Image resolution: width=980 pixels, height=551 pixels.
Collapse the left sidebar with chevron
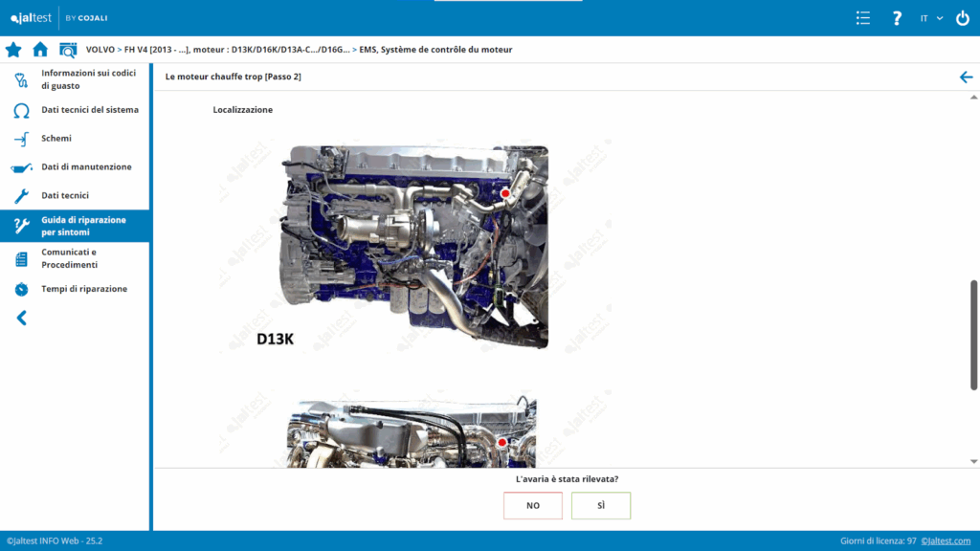21,319
